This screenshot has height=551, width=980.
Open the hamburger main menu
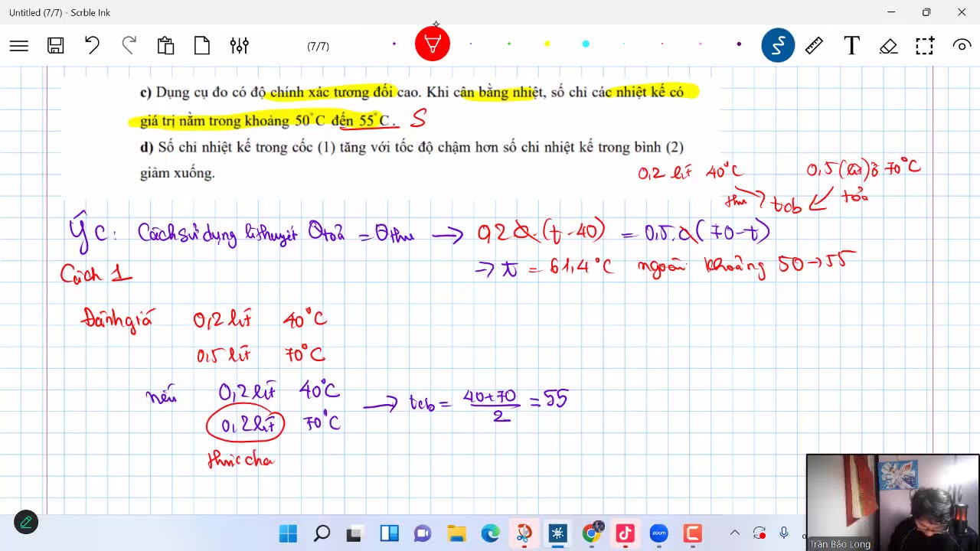point(19,46)
